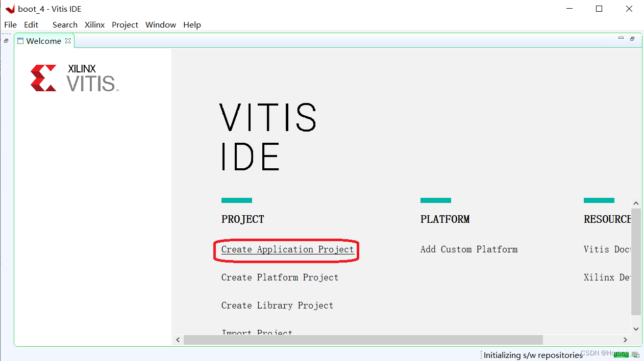
Task: Maximize the Welcome view pane
Action: click(632, 38)
